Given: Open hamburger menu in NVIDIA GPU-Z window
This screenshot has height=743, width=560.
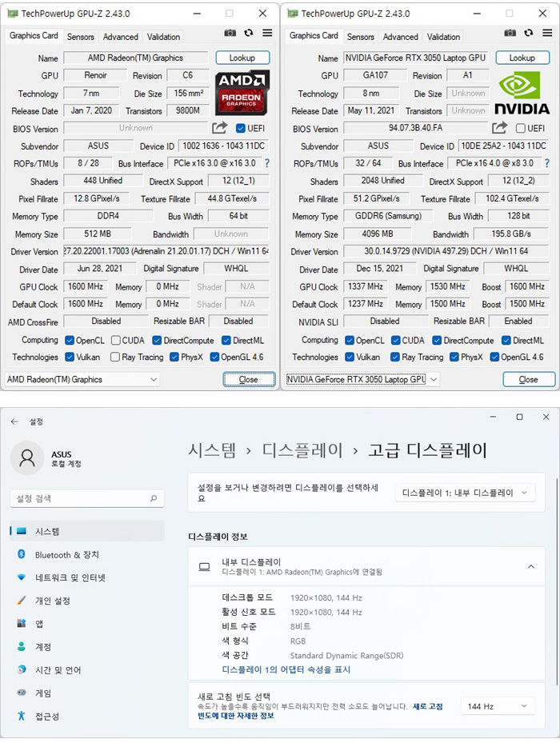Looking at the screenshot, I should (x=547, y=33).
